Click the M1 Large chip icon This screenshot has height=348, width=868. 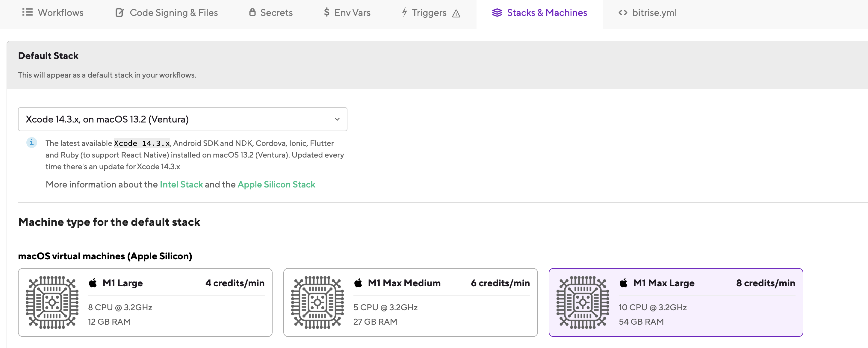click(52, 302)
